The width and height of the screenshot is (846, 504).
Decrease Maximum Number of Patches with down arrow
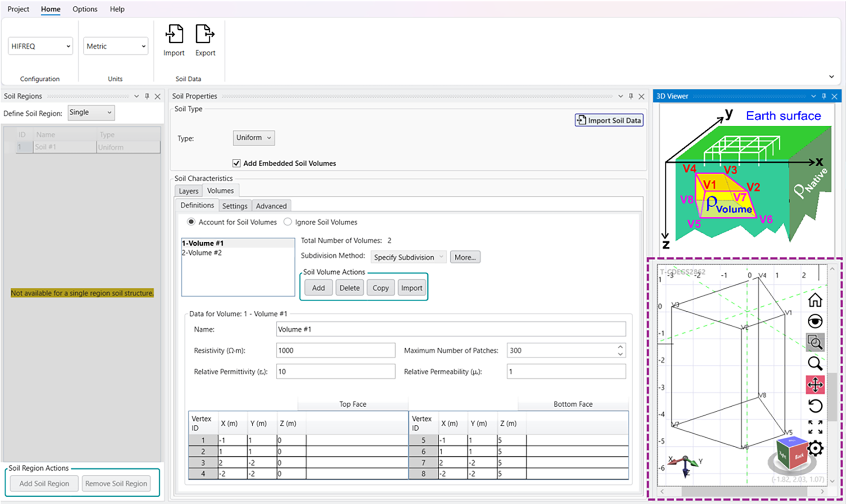point(620,354)
